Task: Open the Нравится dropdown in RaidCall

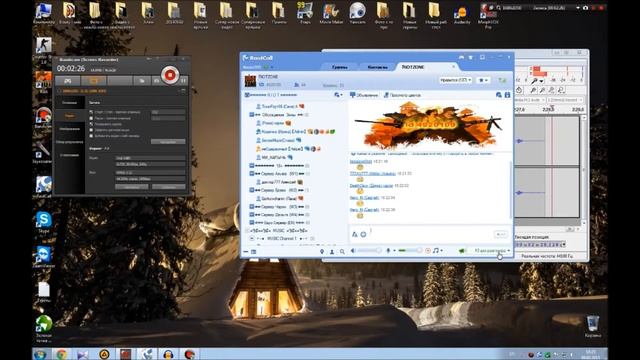Action: [x=456, y=80]
